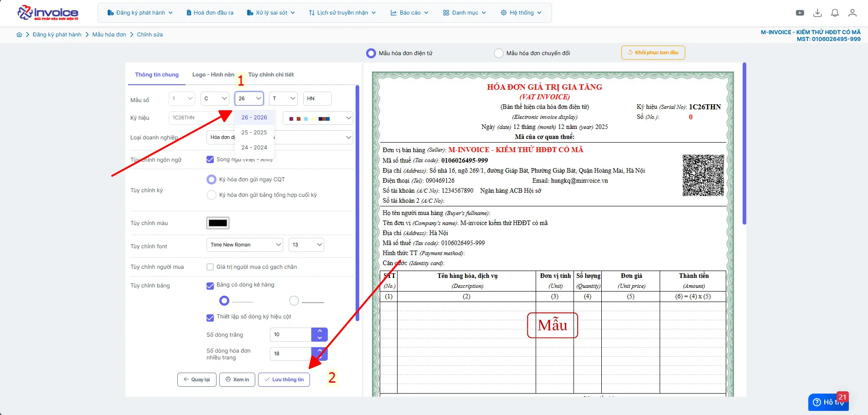868x415 pixels.
Task: Decrease the Số dòng trắng value
Action: [x=320, y=338]
